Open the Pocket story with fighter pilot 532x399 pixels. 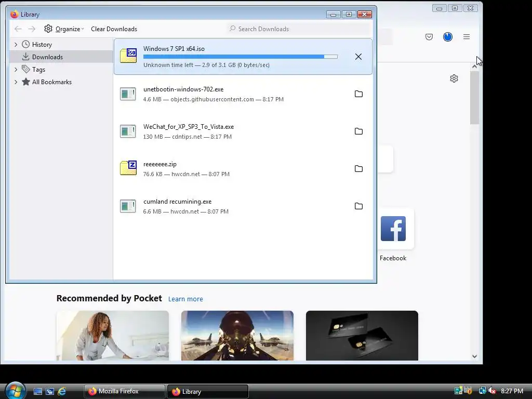point(237,336)
